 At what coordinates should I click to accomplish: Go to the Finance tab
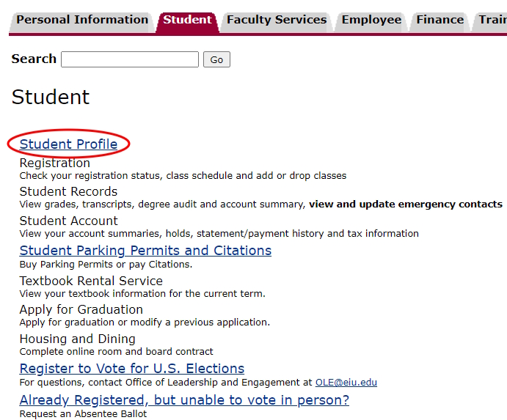[x=439, y=21]
